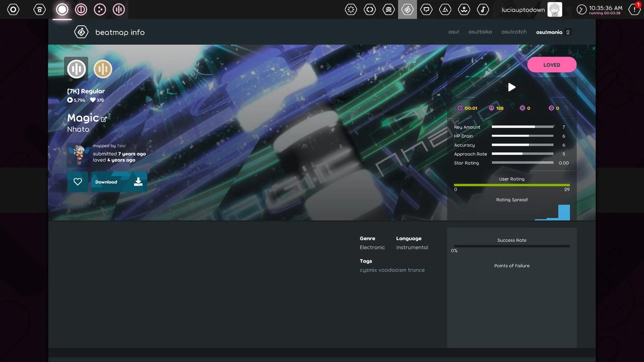This screenshot has width=644, height=362.
Task: Open mapper Tear's profile link
Action: pyautogui.click(x=121, y=146)
